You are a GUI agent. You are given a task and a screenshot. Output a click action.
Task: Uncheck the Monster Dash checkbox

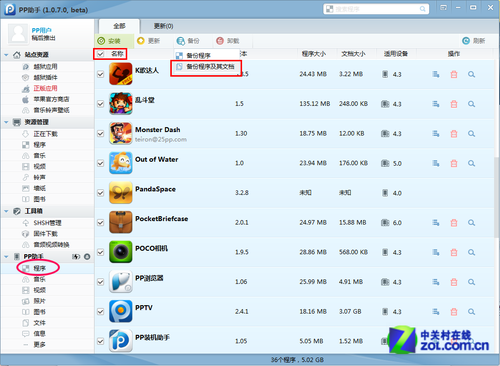click(100, 133)
